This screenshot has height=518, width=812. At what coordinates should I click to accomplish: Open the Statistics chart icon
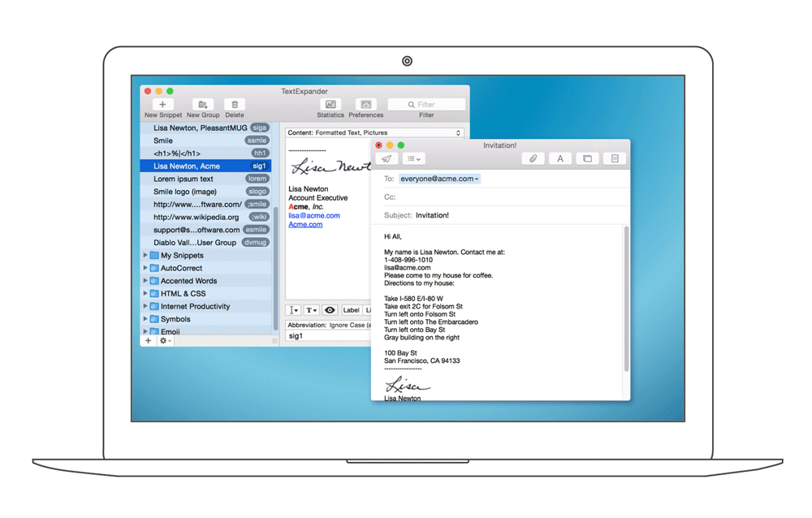pyautogui.click(x=330, y=105)
